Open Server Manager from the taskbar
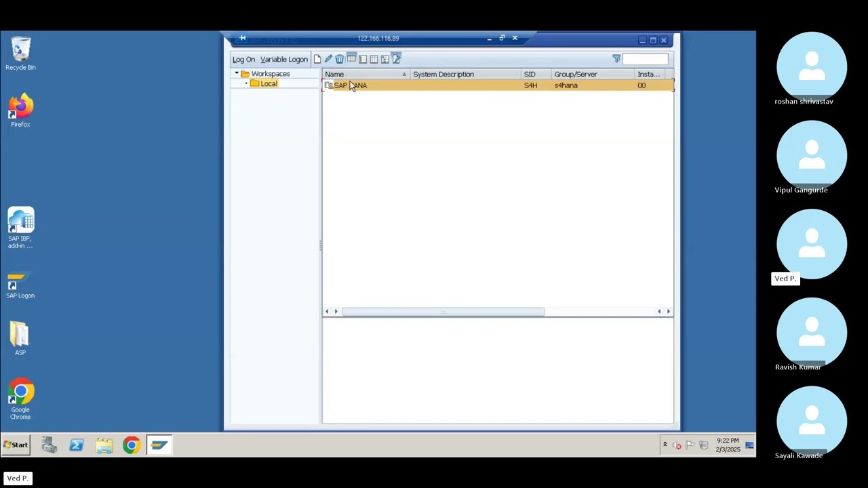This screenshot has height=488, width=868. pyautogui.click(x=49, y=445)
